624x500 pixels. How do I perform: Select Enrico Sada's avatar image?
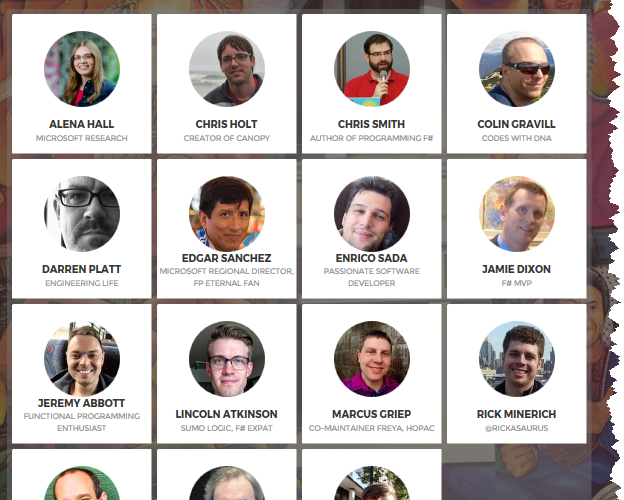[372, 214]
